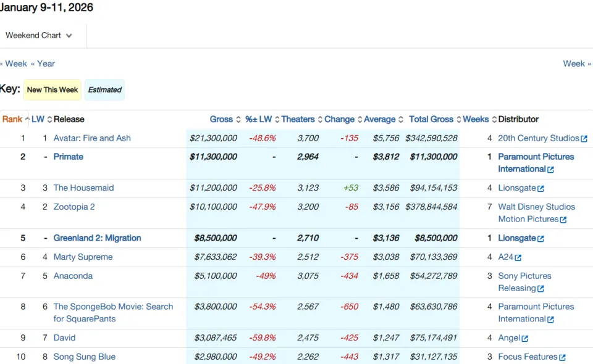Sort table by LW column
The width and height of the screenshot is (593, 364).
[x=41, y=119]
